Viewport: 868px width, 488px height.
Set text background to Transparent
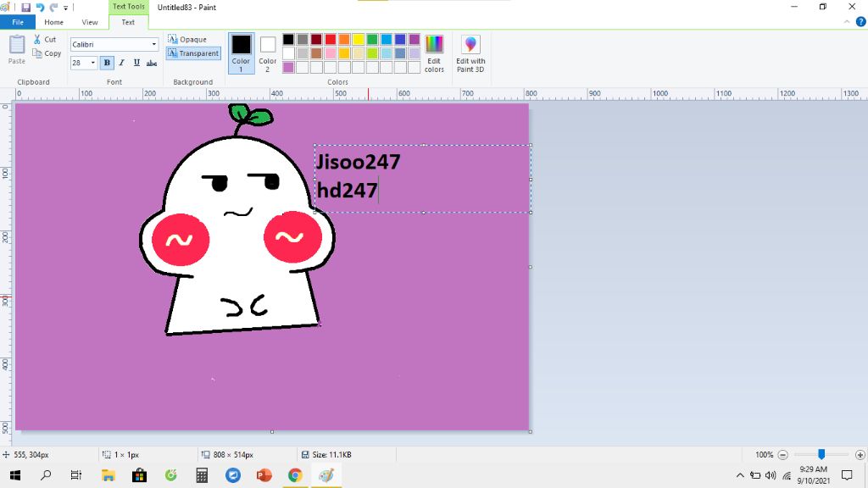pos(193,53)
